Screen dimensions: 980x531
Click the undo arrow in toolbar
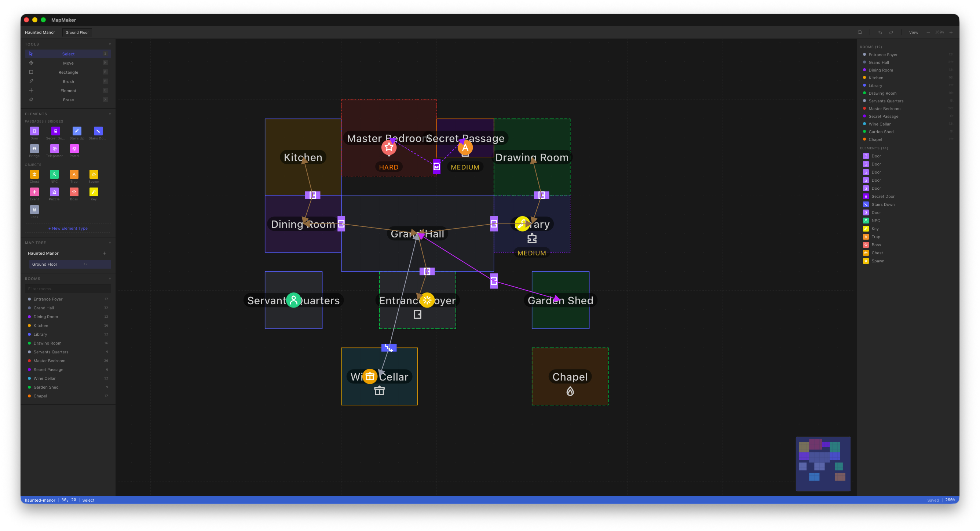point(880,32)
